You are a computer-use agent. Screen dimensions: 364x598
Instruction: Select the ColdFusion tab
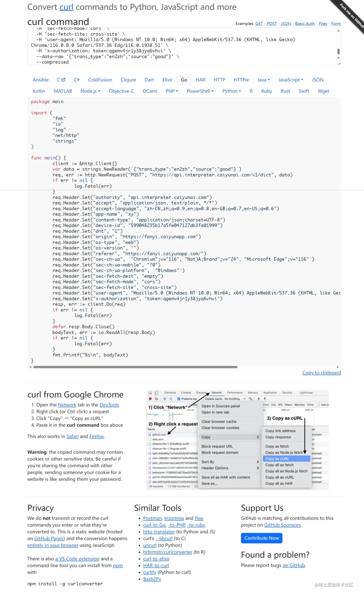(x=100, y=80)
